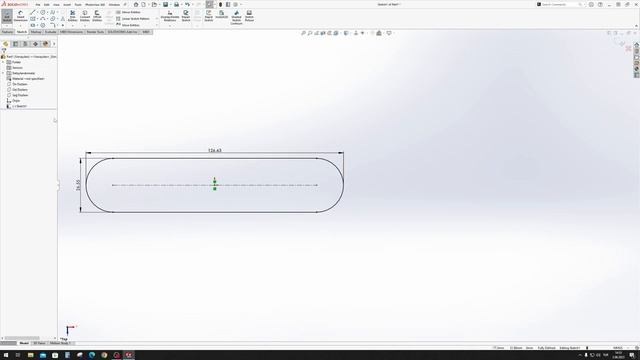The width and height of the screenshot is (640, 360).
Task: Click the Rebuild traffic light icon
Action: (x=220, y=4)
